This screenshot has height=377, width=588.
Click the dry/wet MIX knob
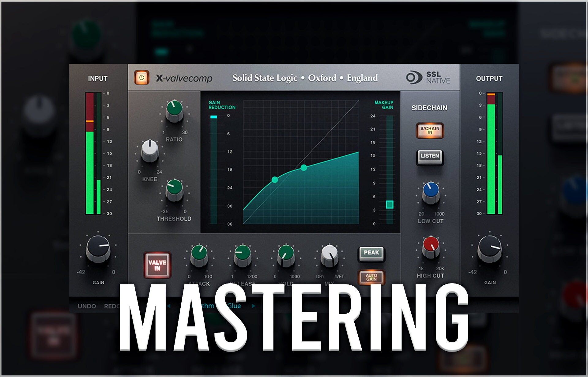click(330, 255)
